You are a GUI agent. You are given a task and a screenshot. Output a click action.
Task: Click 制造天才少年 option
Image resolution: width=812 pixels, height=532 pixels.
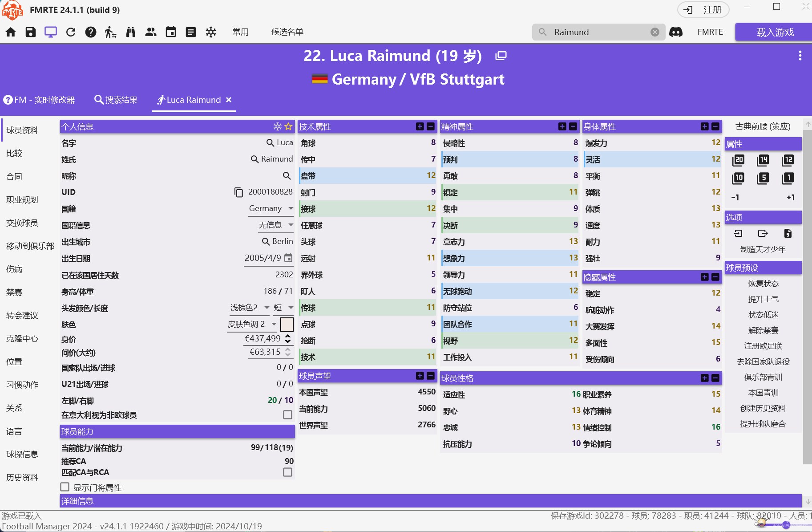pos(764,249)
